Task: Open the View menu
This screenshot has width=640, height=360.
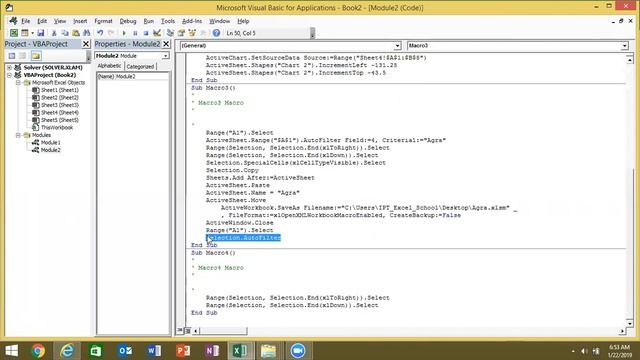Action: point(60,21)
